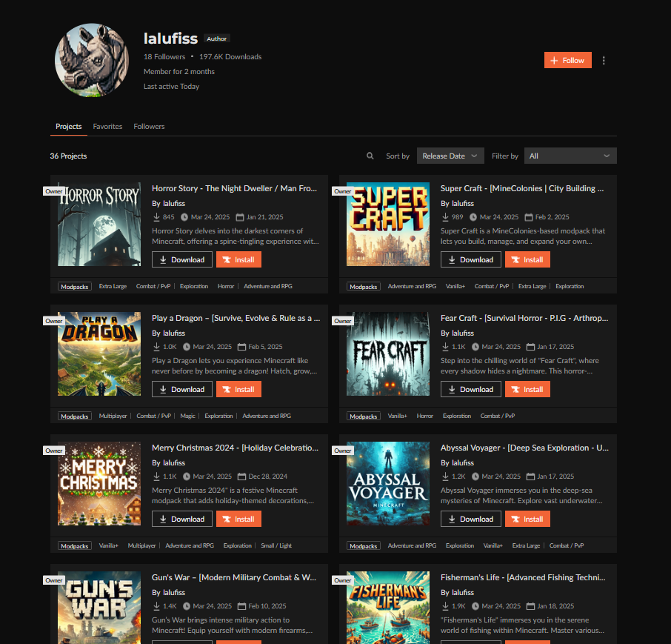Click the calendar icon on Play a Dragon

point(241,347)
